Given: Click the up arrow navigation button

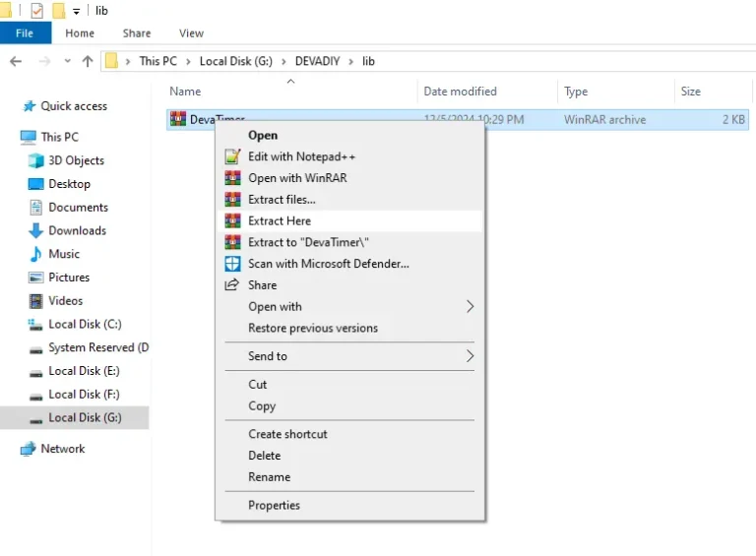Looking at the screenshot, I should pos(88,61).
